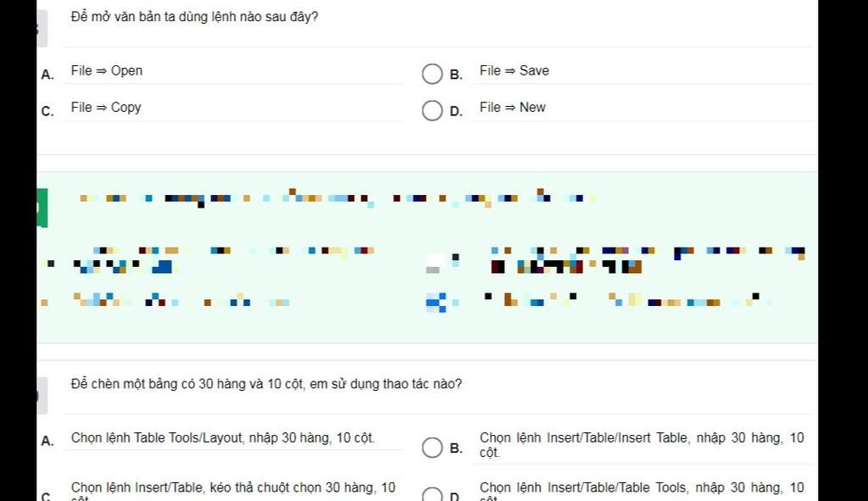868x501 pixels.
Task: Select the radio button for File ⇒ New
Action: tap(431, 111)
